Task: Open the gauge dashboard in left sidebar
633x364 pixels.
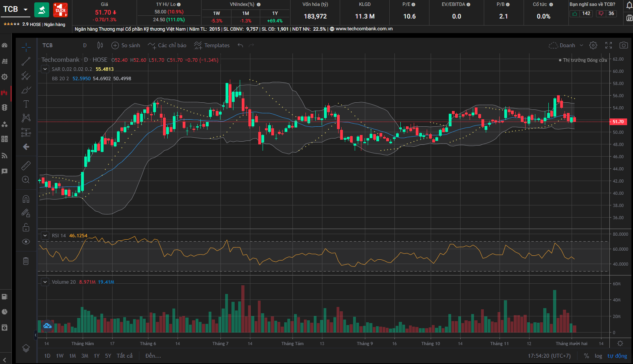Action: 5,46
